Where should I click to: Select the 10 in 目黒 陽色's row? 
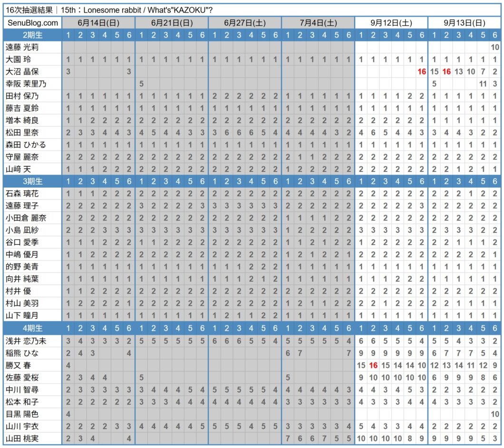[495, 414]
